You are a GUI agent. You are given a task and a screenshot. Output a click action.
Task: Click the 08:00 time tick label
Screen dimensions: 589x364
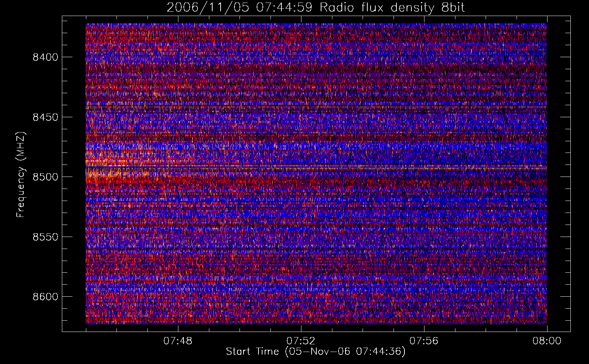[x=547, y=341]
